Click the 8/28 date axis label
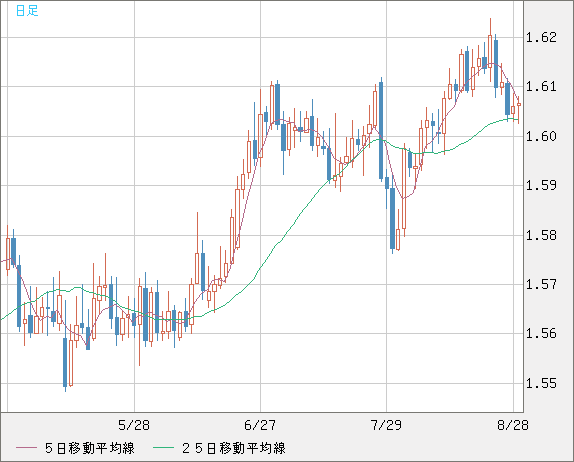Image resolution: width=574 pixels, height=462 pixels. [513, 425]
